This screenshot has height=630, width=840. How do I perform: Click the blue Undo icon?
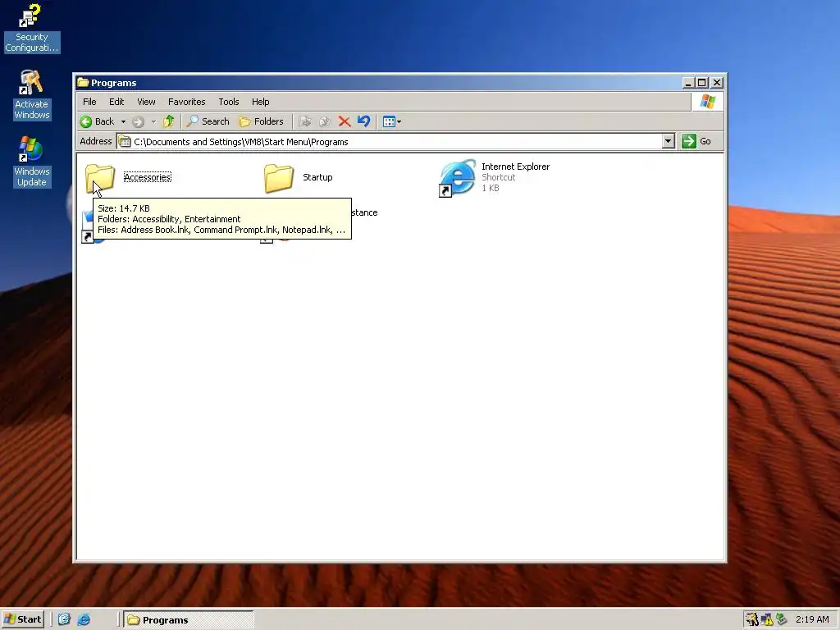pyautogui.click(x=363, y=121)
